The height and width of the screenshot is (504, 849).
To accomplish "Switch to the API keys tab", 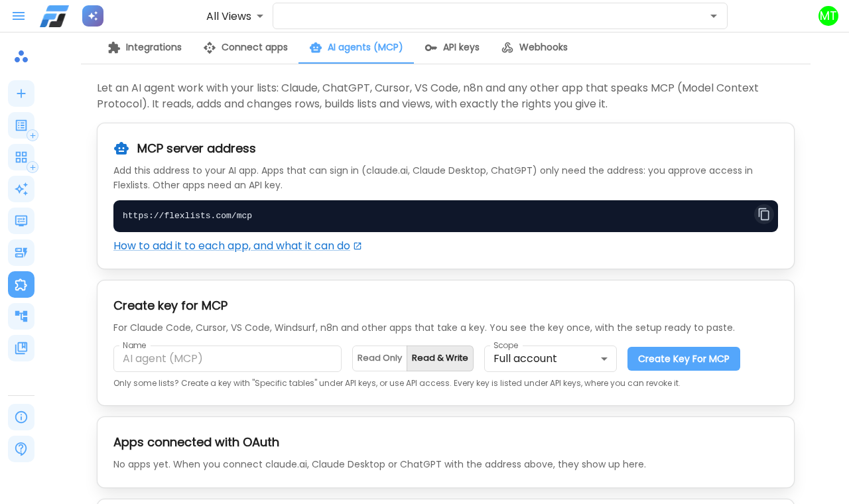I will pyautogui.click(x=452, y=47).
